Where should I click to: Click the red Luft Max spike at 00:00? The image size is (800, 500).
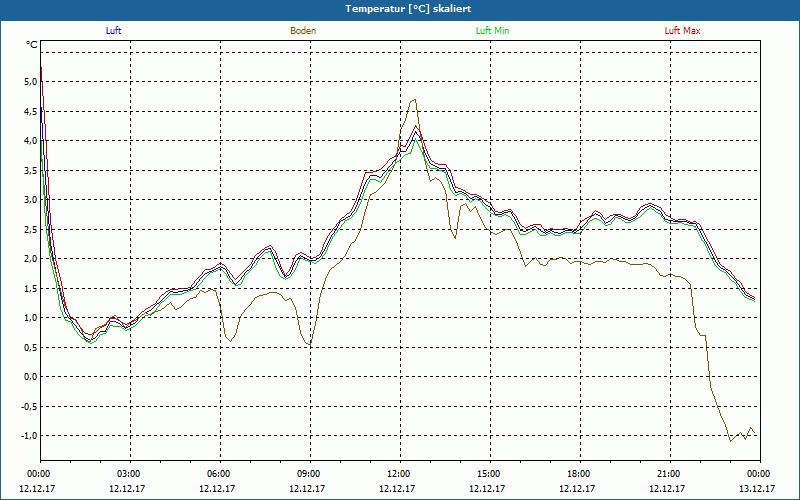click(x=41, y=69)
